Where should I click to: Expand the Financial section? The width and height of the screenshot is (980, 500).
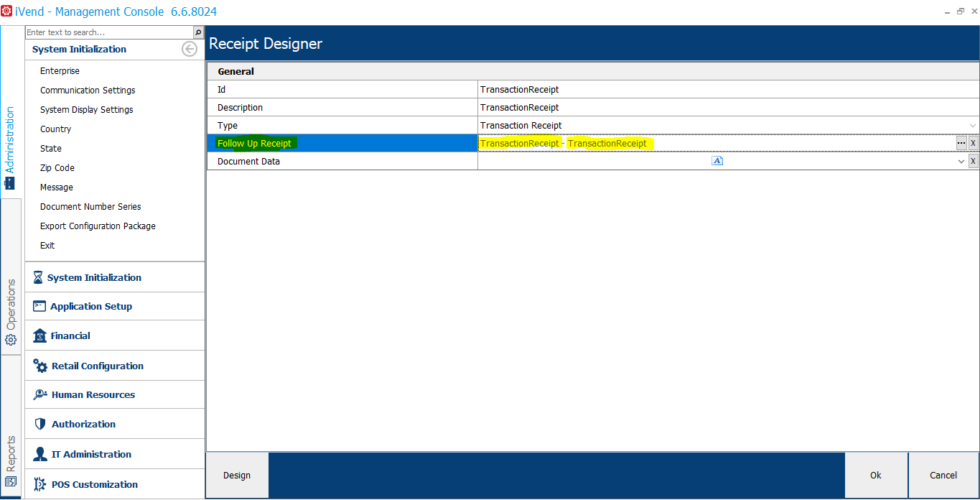[x=115, y=335]
